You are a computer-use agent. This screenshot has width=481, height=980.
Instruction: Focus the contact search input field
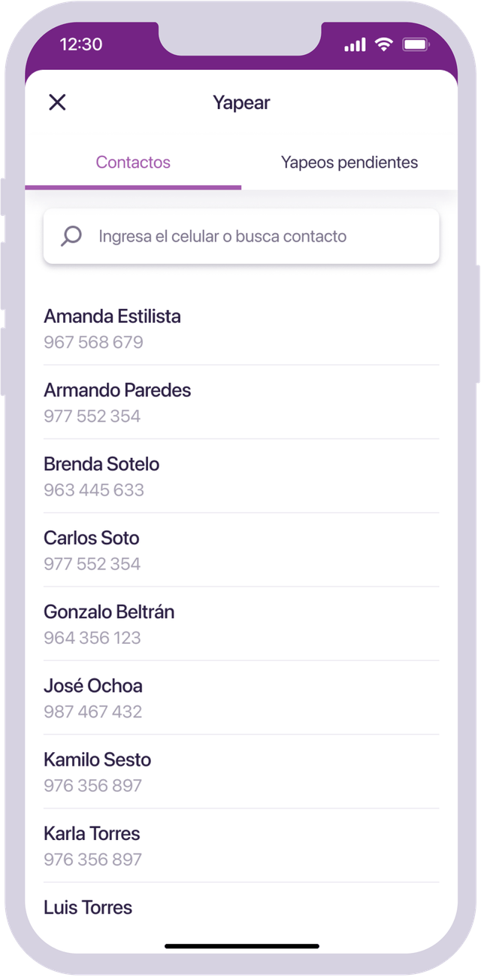tap(256, 236)
